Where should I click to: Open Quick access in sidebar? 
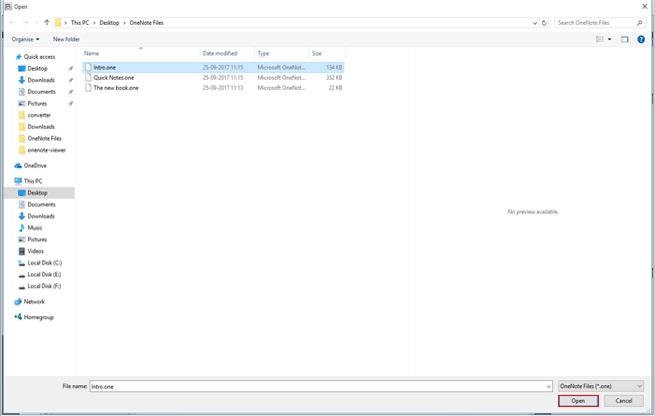[39, 57]
